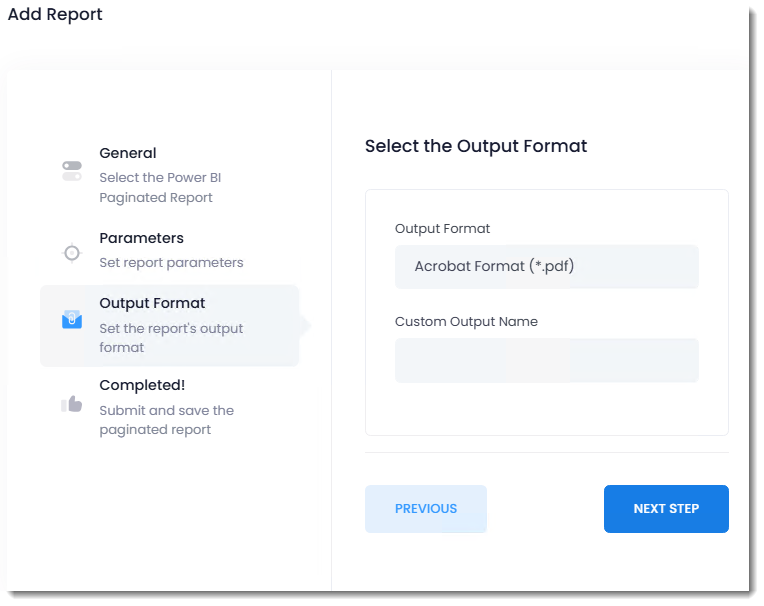
Task: Select the Output Format step title
Action: click(x=152, y=303)
